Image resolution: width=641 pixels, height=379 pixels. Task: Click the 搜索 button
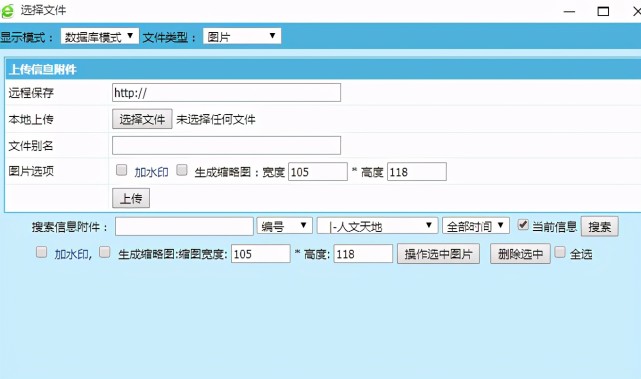tap(599, 227)
